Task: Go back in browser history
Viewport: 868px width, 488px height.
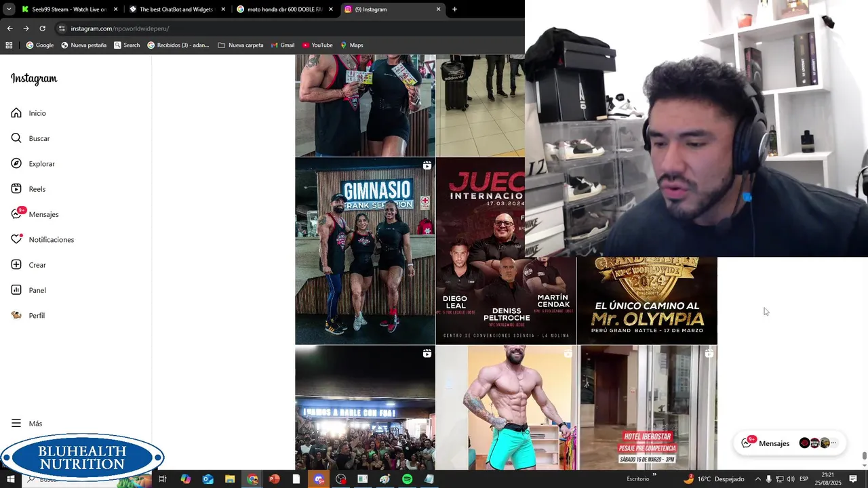Action: pyautogui.click(x=9, y=28)
